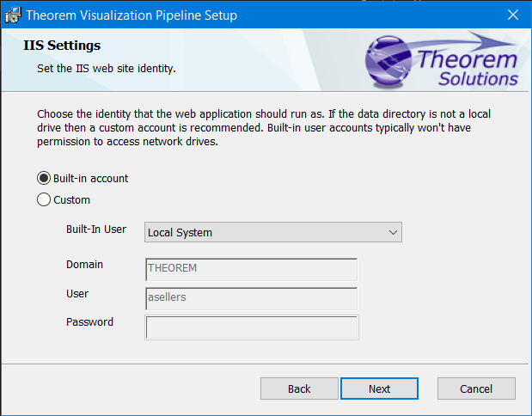Click the Built-In User label
This screenshot has width=532, height=416.
pos(96,230)
